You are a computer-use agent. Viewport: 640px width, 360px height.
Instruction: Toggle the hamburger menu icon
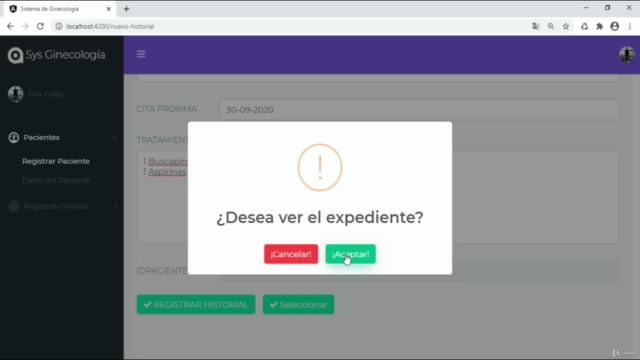[141, 54]
